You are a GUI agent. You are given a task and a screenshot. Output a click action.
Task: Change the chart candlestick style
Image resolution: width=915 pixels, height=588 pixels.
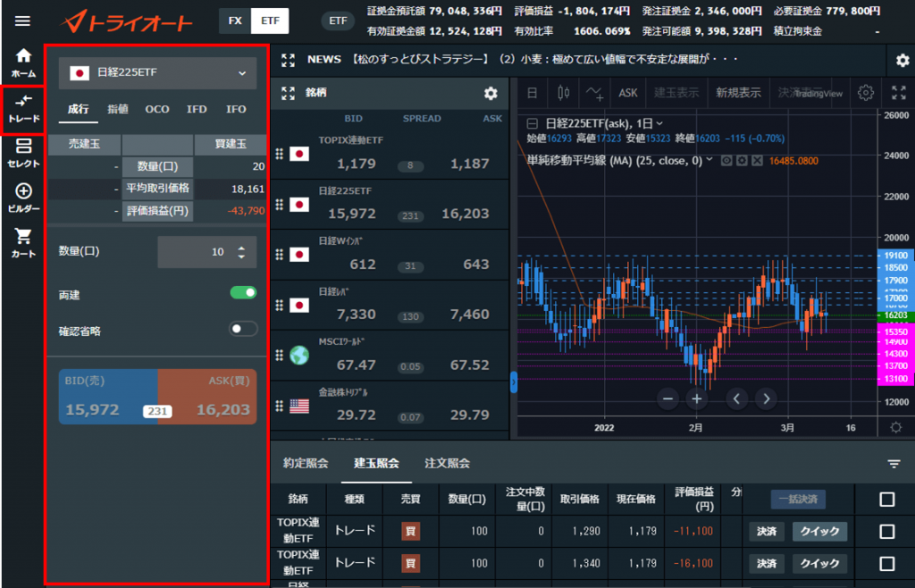[563, 93]
